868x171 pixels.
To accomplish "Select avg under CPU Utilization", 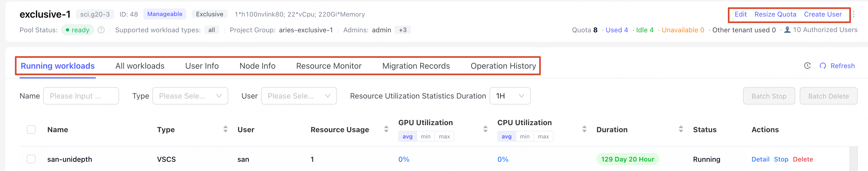I will coord(506,137).
